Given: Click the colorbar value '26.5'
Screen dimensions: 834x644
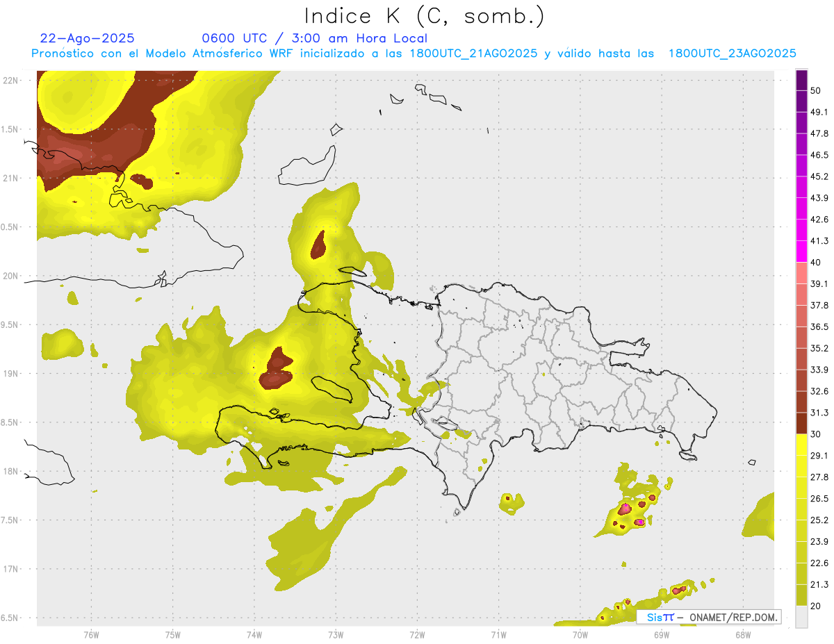Looking at the screenshot, I should pyautogui.click(x=819, y=498).
